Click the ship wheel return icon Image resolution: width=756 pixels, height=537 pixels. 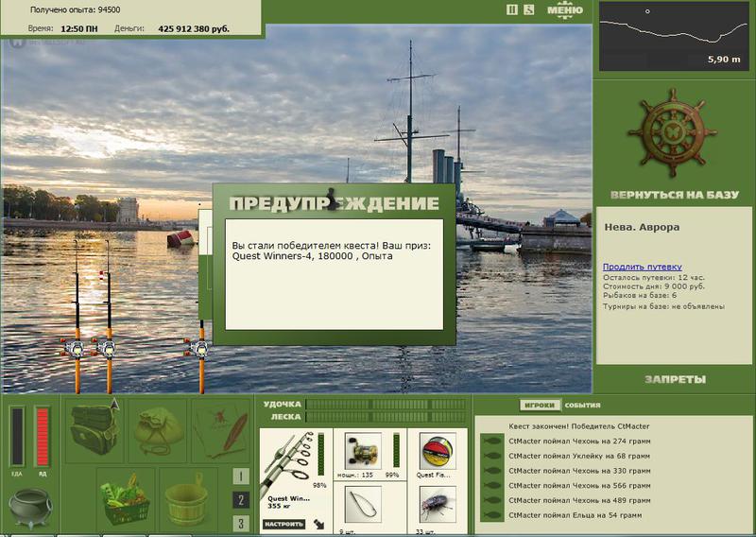tap(673, 132)
